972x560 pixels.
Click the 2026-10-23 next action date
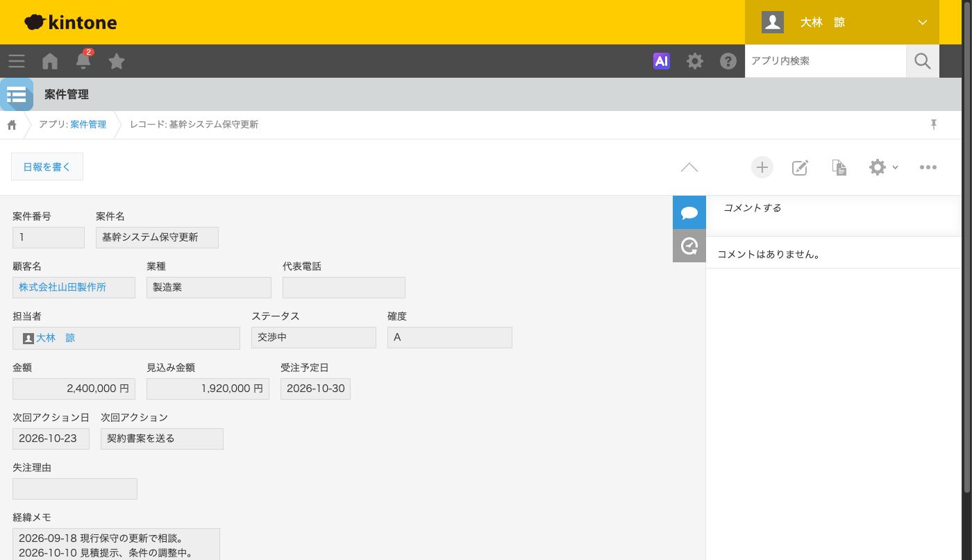click(x=51, y=439)
